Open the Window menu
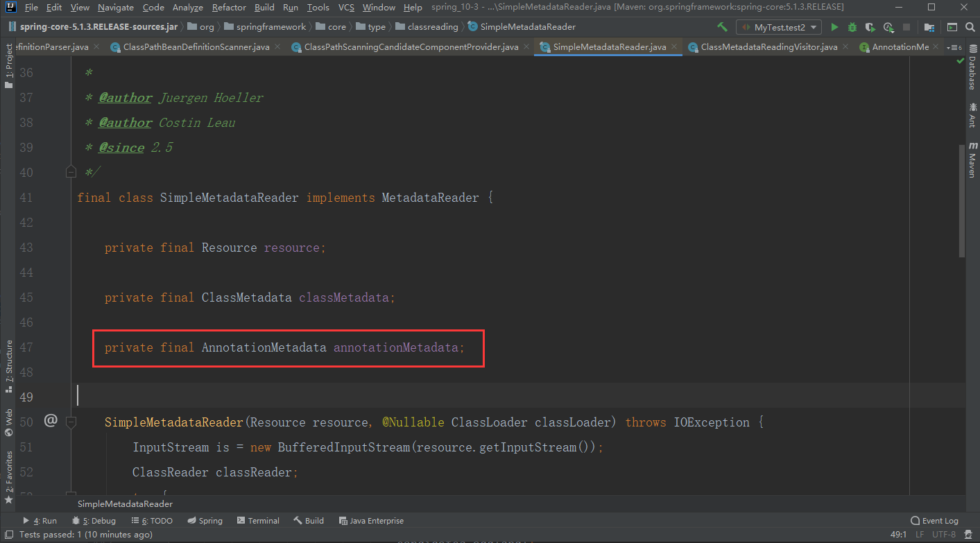Image resolution: width=980 pixels, height=543 pixels. 379,8
